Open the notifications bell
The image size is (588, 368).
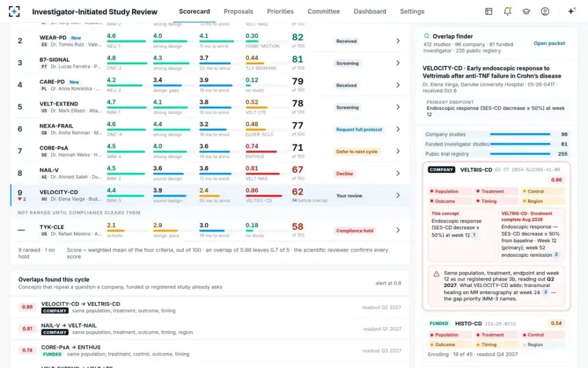pos(507,11)
